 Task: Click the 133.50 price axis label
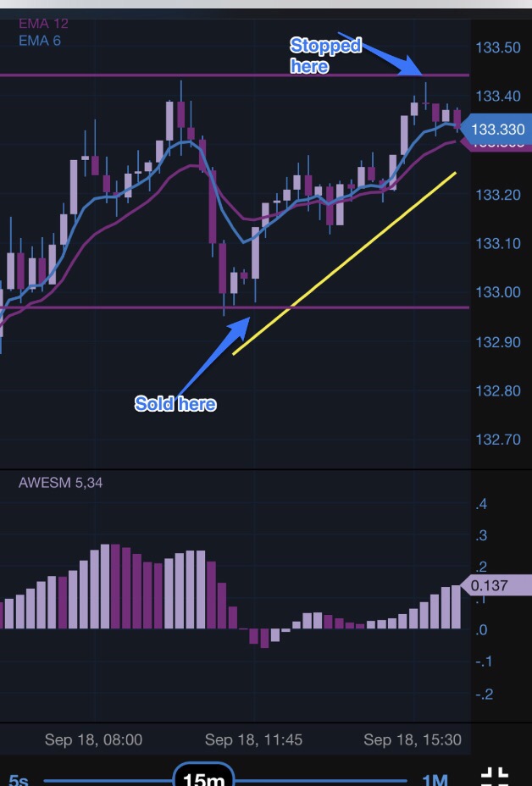[498, 47]
